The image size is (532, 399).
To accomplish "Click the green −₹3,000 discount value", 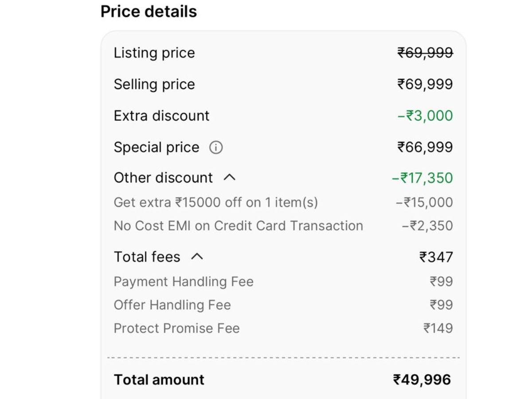I will pos(425,116).
